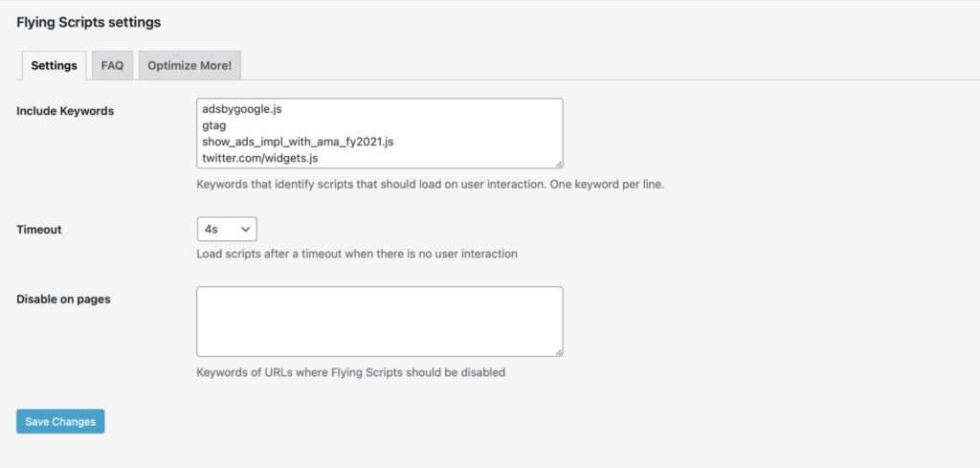Click the Flying Scripts settings heading
980x468 pixels.
[x=88, y=21]
